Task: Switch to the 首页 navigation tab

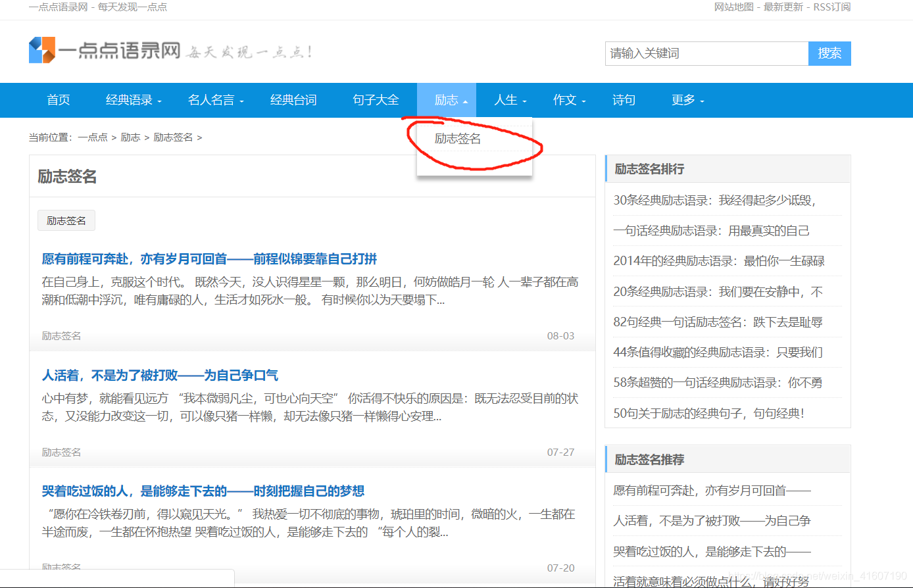Action: point(58,100)
